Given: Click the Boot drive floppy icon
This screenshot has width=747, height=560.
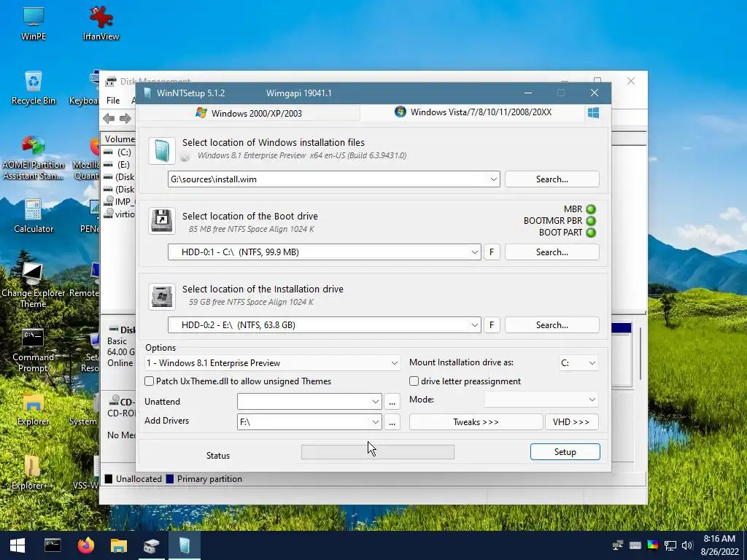Looking at the screenshot, I should tap(162, 221).
